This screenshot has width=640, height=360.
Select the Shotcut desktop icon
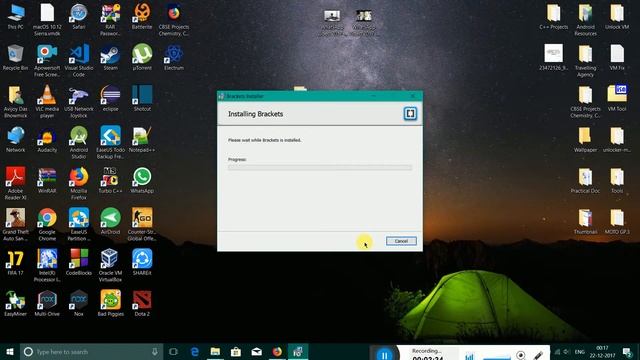pos(142,99)
